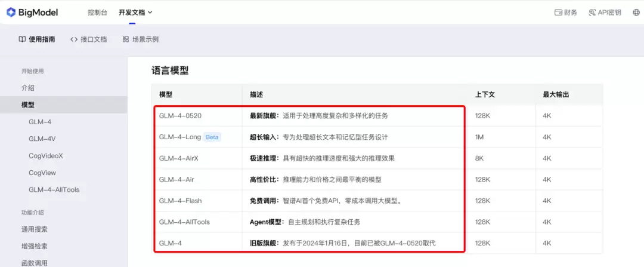The height and width of the screenshot is (267, 644).
Task: Click the 上下文 column header
Action: [x=485, y=94]
